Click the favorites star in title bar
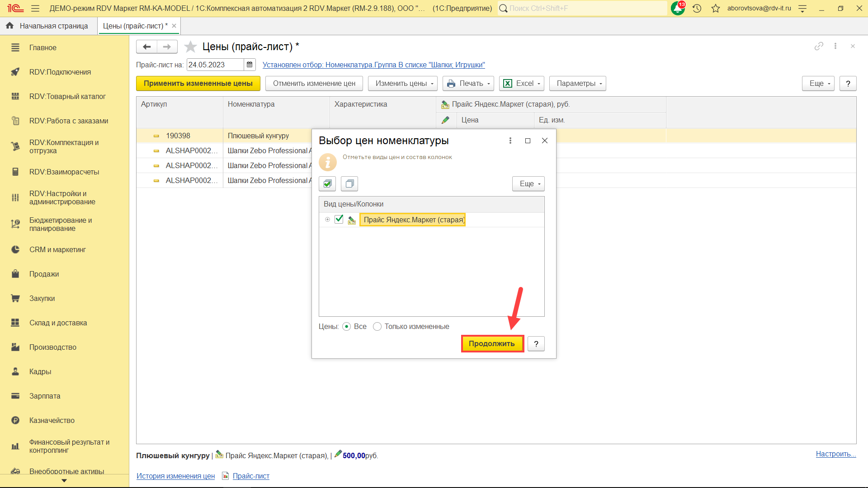This screenshot has height=488, width=868. pyautogui.click(x=716, y=8)
